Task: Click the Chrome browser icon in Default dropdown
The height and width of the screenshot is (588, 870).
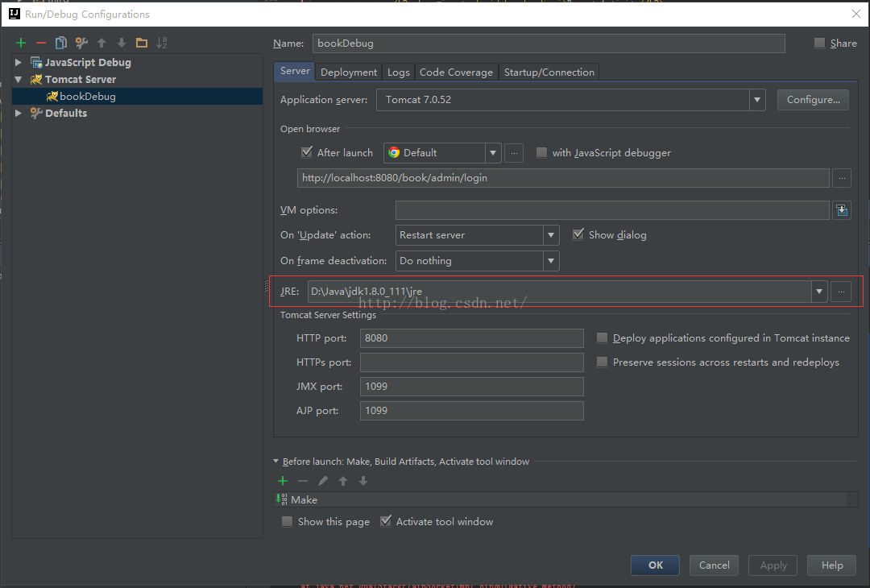Action: (x=394, y=152)
